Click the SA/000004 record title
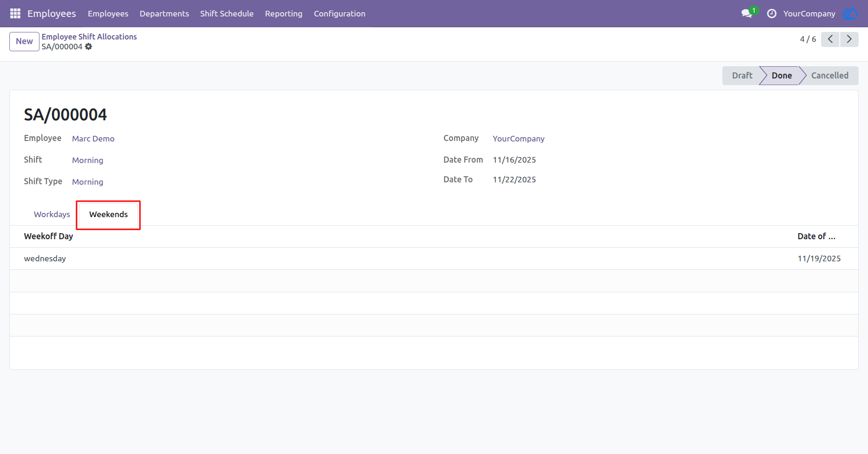 [x=65, y=115]
